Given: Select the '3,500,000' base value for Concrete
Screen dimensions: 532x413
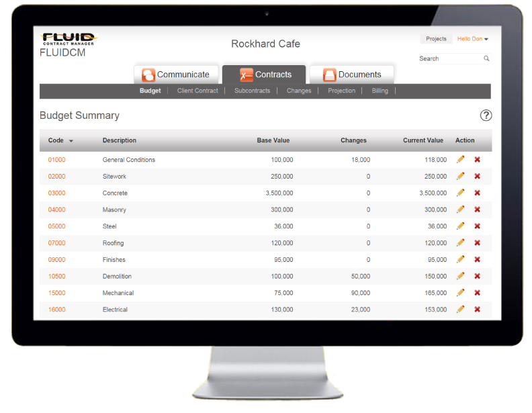Looking at the screenshot, I should click(279, 193).
